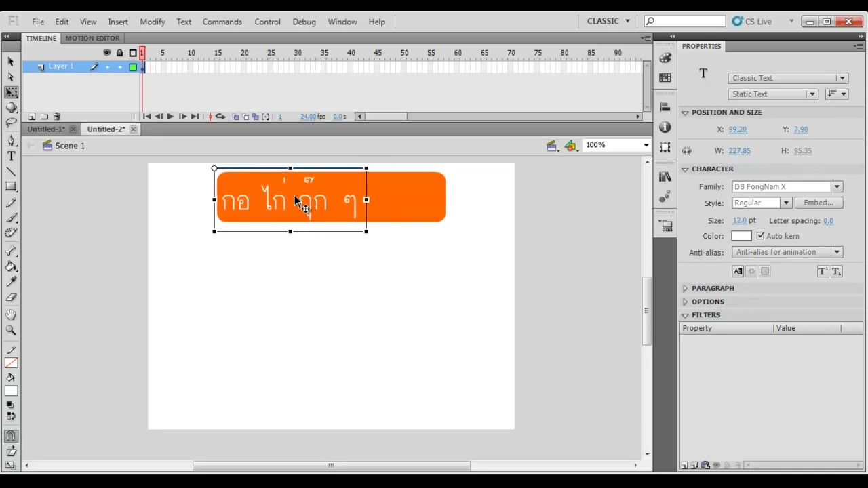This screenshot has width=868, height=488.
Task: Switch to Motion Editor tab
Action: pyautogui.click(x=92, y=38)
